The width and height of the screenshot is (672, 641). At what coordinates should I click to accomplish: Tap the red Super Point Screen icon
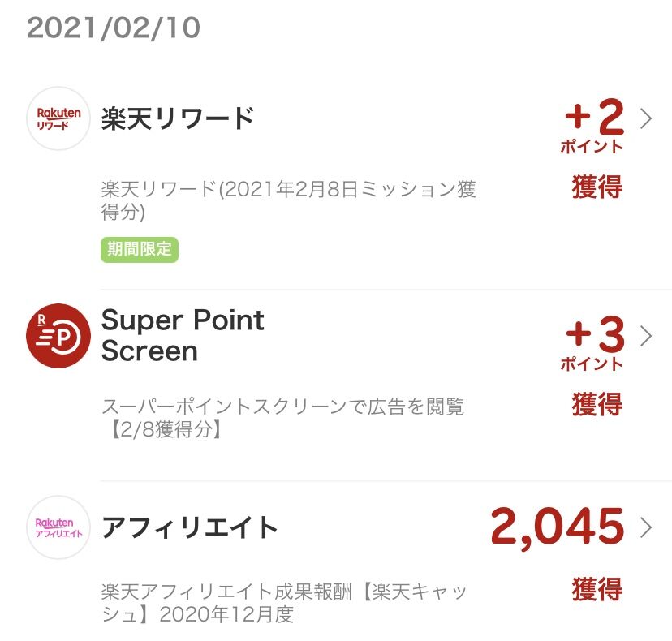(x=58, y=335)
